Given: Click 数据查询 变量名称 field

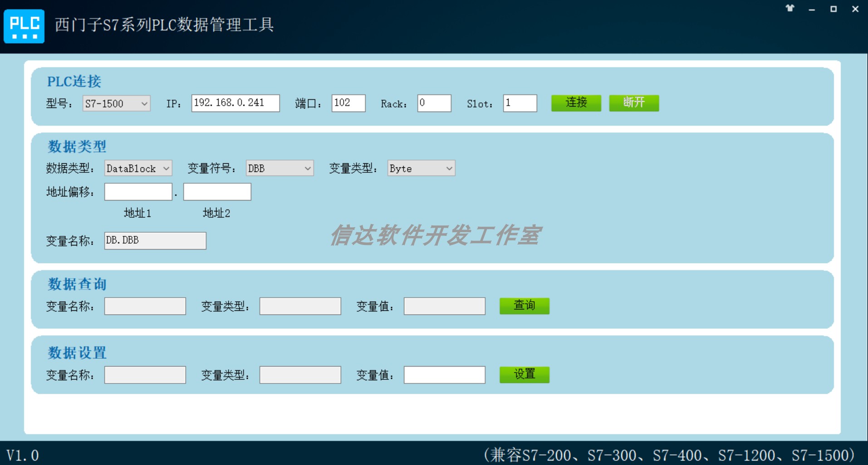Looking at the screenshot, I should [x=145, y=306].
